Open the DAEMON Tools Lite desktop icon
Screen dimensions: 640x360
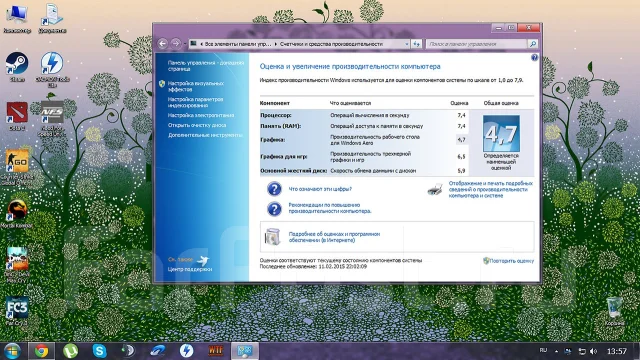tap(52, 69)
